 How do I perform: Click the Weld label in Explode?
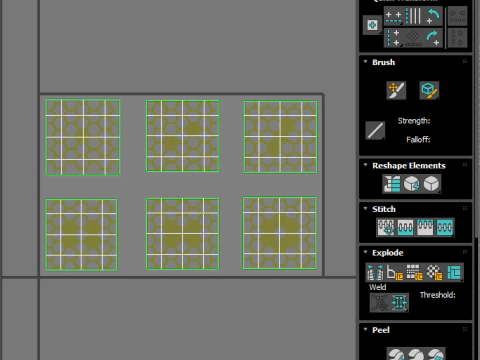(377, 287)
